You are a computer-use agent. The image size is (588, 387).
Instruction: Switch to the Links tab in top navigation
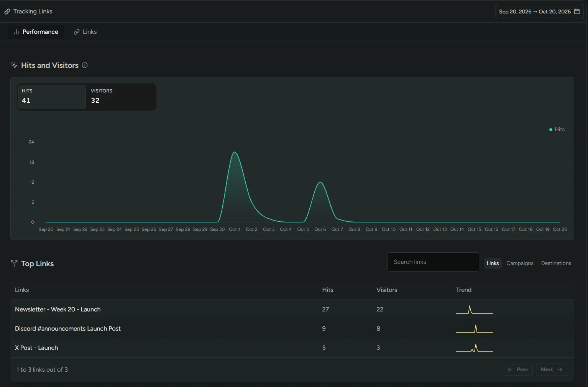click(85, 32)
